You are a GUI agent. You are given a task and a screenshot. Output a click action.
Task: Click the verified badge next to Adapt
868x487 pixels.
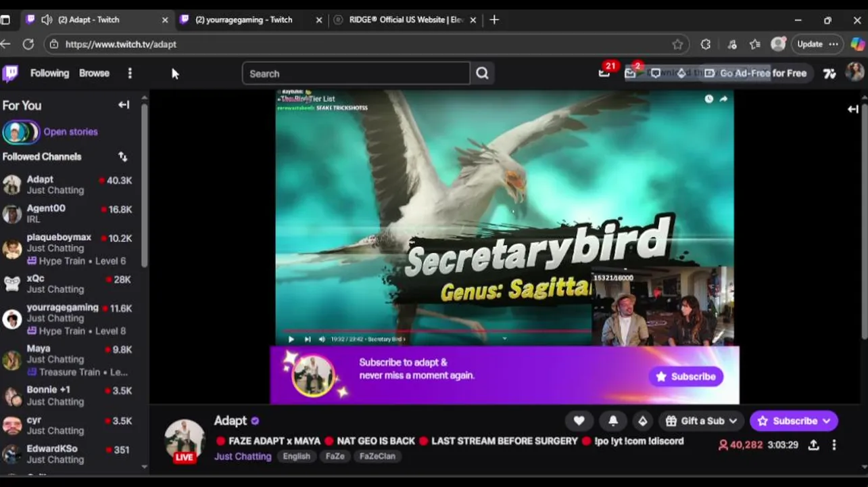pos(255,421)
